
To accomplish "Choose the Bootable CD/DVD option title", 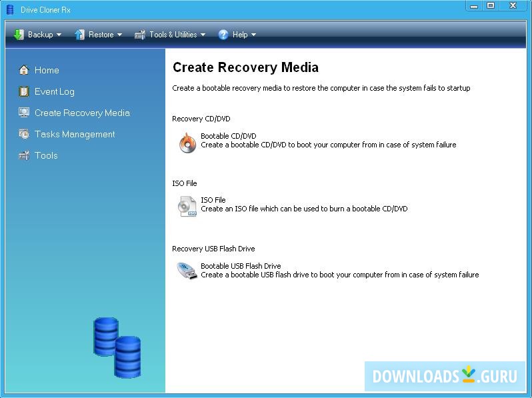I will [x=229, y=136].
